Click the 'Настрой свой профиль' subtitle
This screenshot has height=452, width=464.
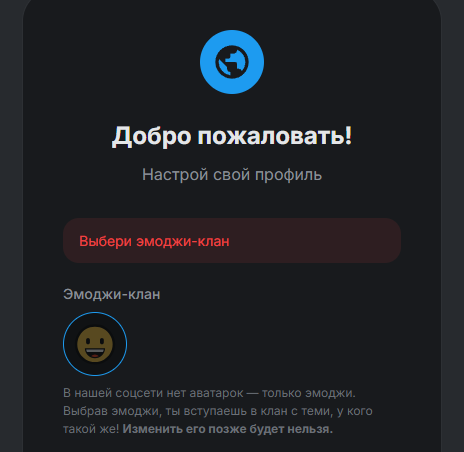coord(232,175)
